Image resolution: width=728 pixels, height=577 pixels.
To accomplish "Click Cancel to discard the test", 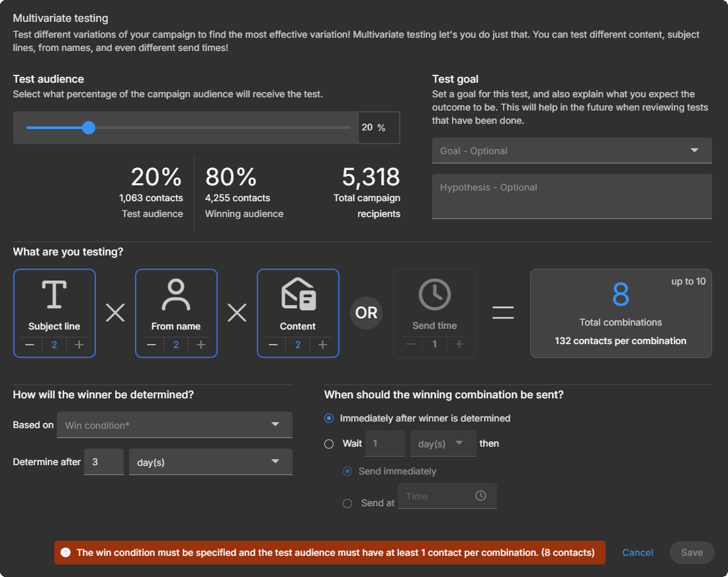I will [x=637, y=553].
